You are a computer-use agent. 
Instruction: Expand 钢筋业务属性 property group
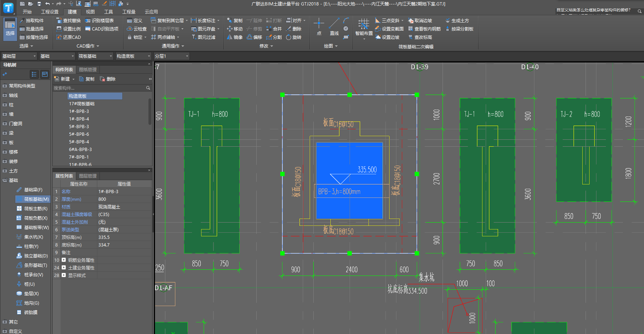point(64,260)
